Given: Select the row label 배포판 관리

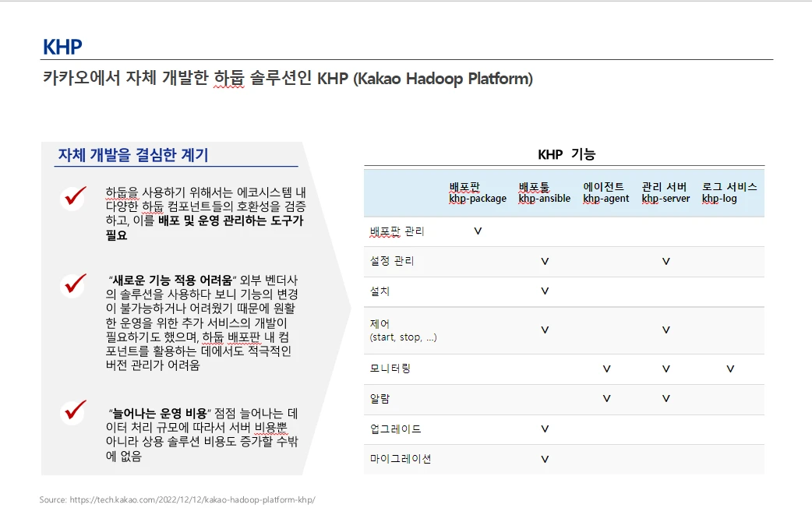Looking at the screenshot, I should point(397,231).
